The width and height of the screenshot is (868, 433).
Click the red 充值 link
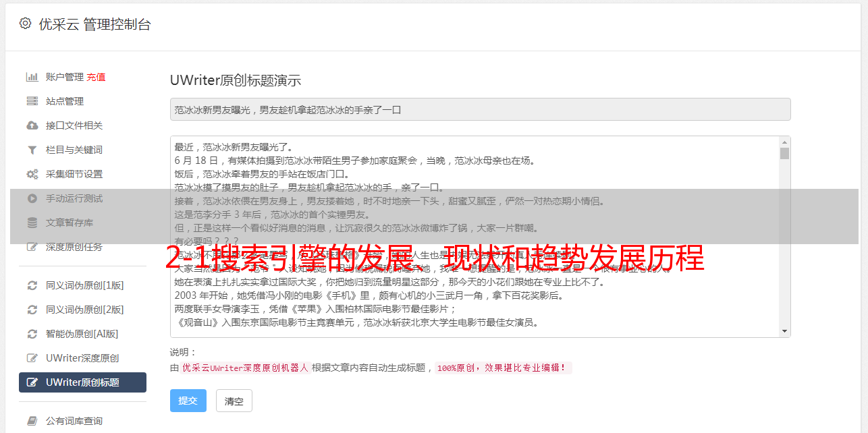96,77
